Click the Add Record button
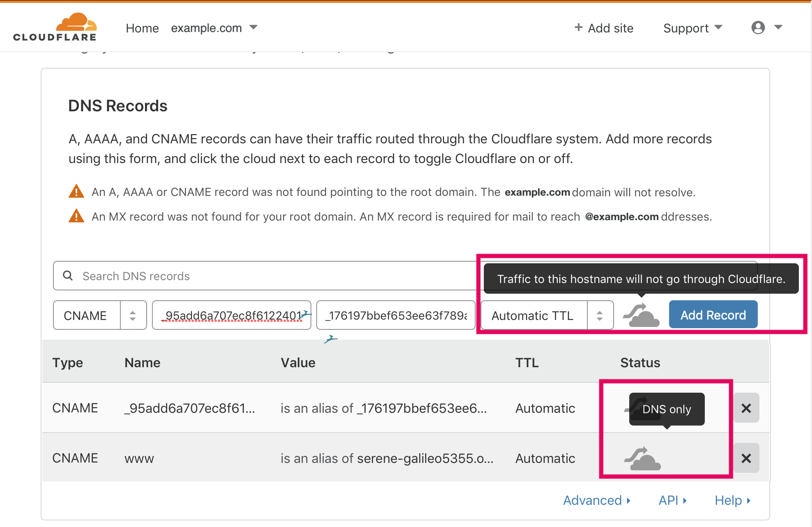812x527 pixels. (x=713, y=315)
